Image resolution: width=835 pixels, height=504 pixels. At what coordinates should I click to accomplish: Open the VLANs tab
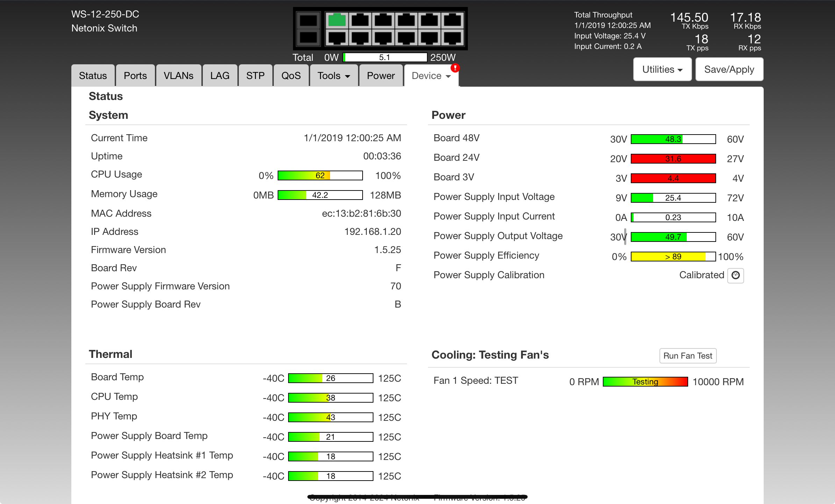(178, 76)
